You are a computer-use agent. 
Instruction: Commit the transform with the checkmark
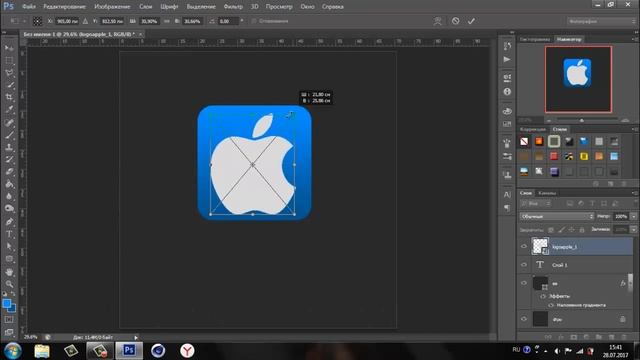pos(471,21)
